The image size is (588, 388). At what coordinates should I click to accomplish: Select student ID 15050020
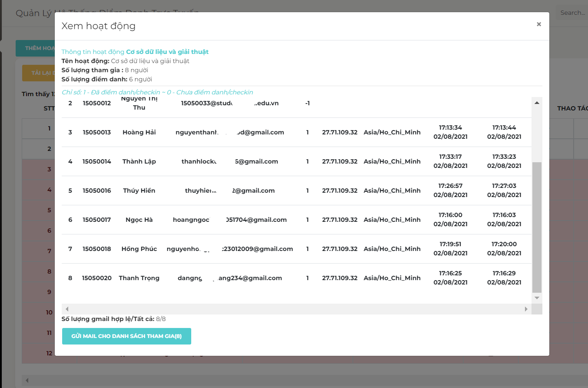pyautogui.click(x=97, y=278)
